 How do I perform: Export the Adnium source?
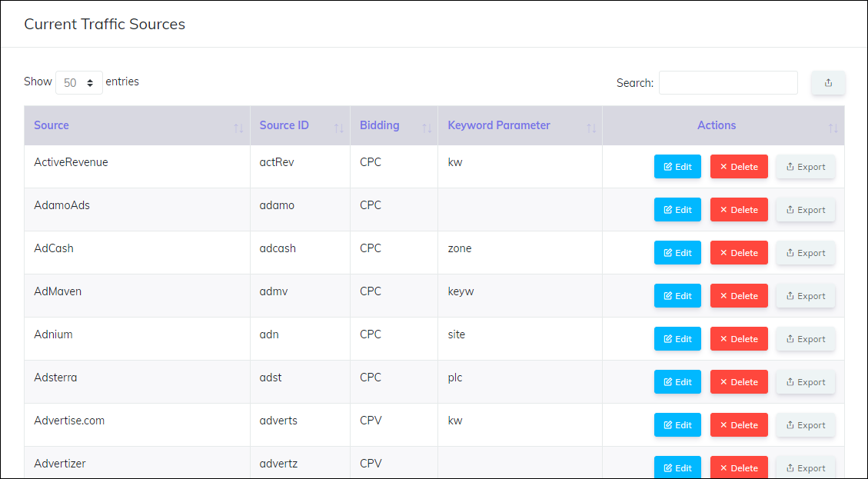pos(806,339)
